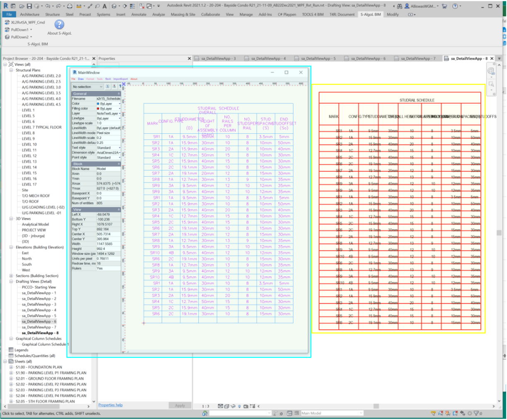The height and width of the screenshot is (420, 507).
Task: Select the Text tool icon in quick access toolbar
Action: tap(105, 6)
